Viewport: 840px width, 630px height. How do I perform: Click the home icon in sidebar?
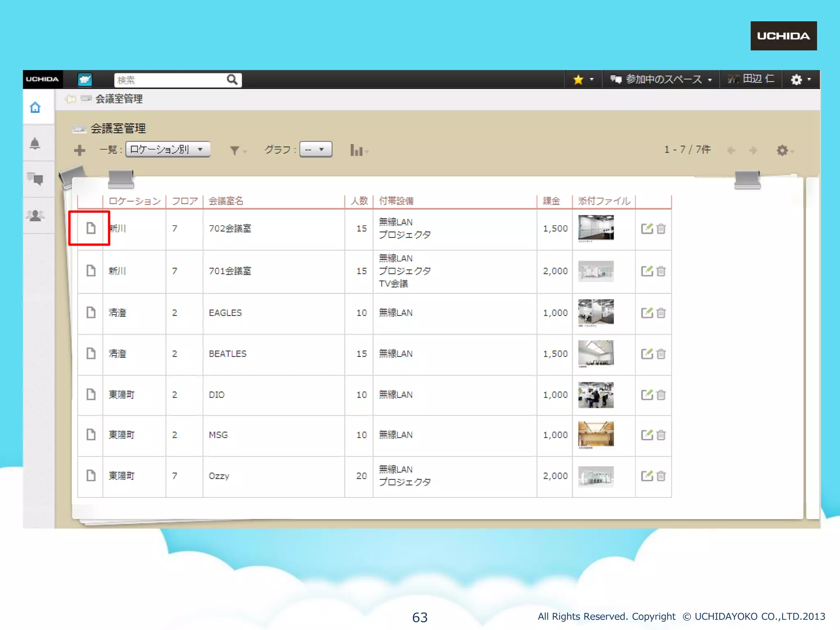tap(35, 107)
